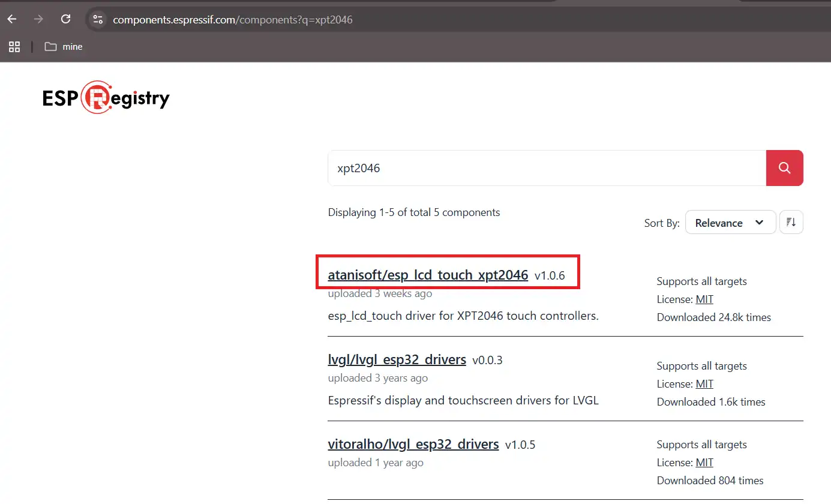Open vitoralho/lvgl_esp32_drivers component link
This screenshot has width=831, height=504.
[413, 445]
